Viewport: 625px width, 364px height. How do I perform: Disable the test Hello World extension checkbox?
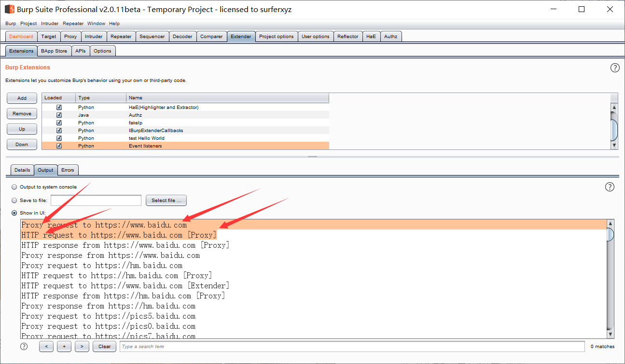coord(59,138)
